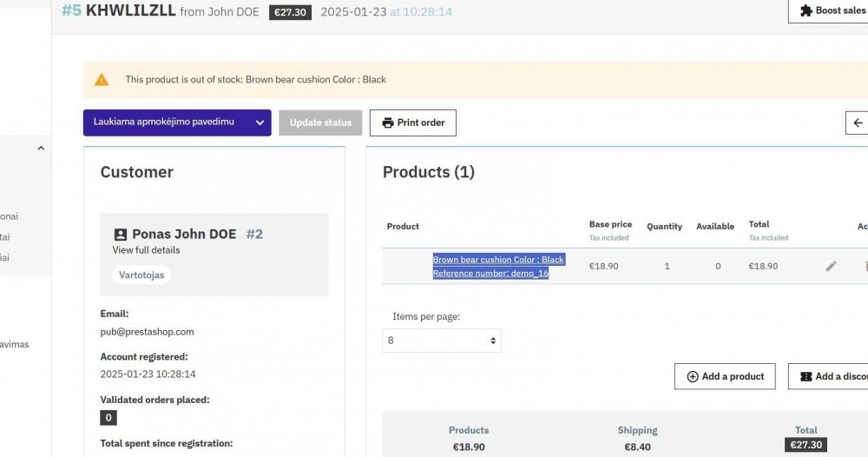Click the Vartotojas customer group badge
The image size is (868, 457).
(141, 275)
